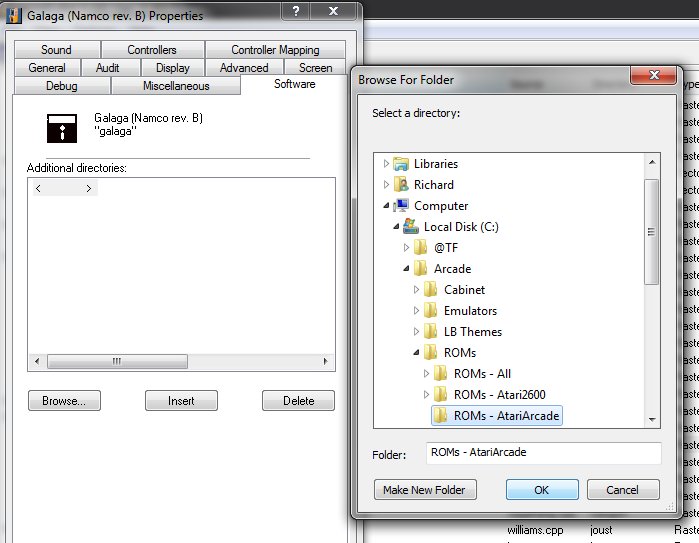Click the directories list scroll-left arrow
The width and height of the screenshot is (699, 543).
click(37, 361)
